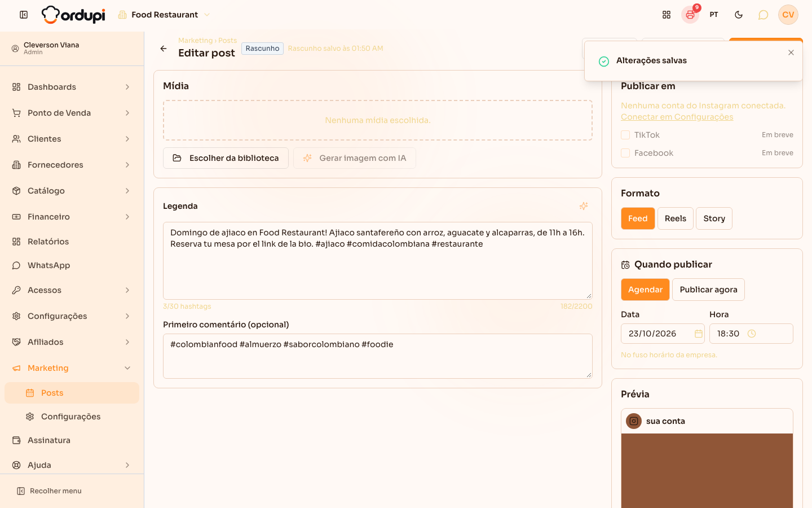
Task: Select the Feed format
Action: (638, 218)
